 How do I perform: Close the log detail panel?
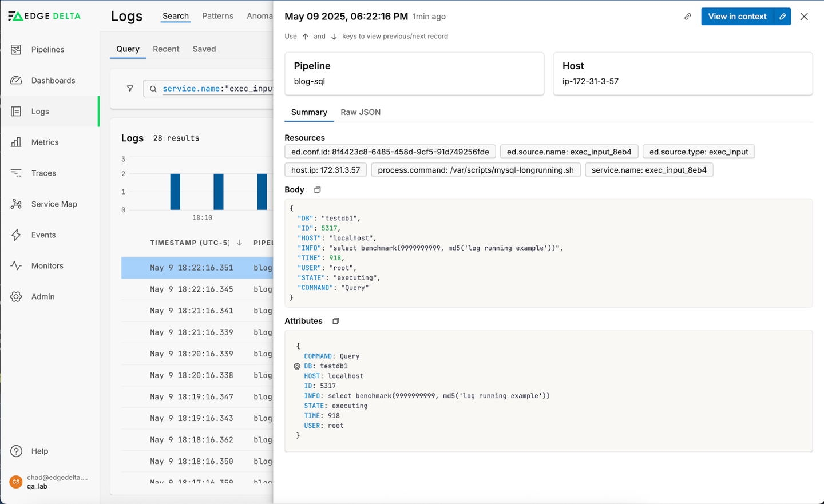click(x=804, y=17)
